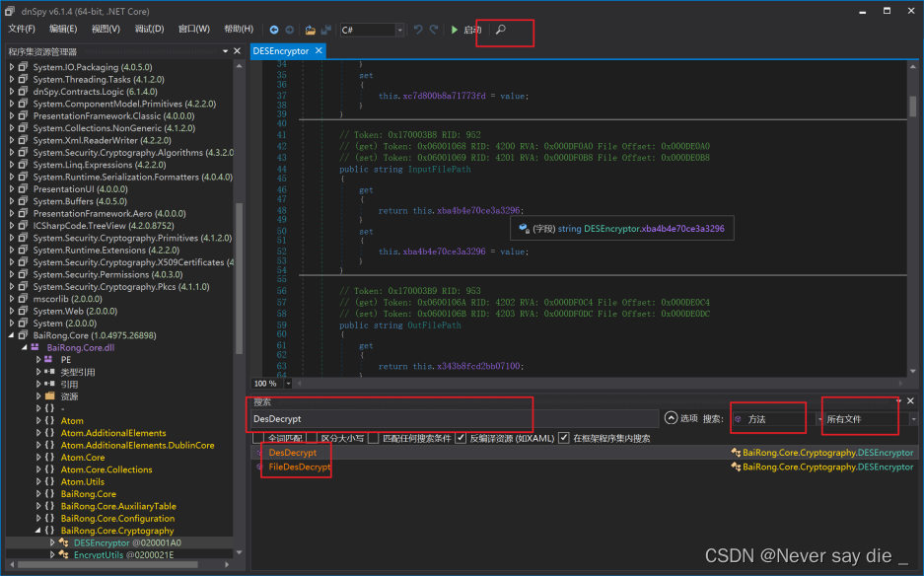This screenshot has width=924, height=576.
Task: Select the BaiRong.Core.Configuration namespace
Action: tap(117, 518)
